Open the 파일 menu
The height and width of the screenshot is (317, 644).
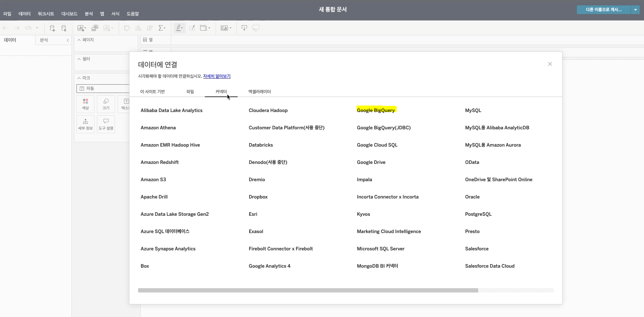7,14
